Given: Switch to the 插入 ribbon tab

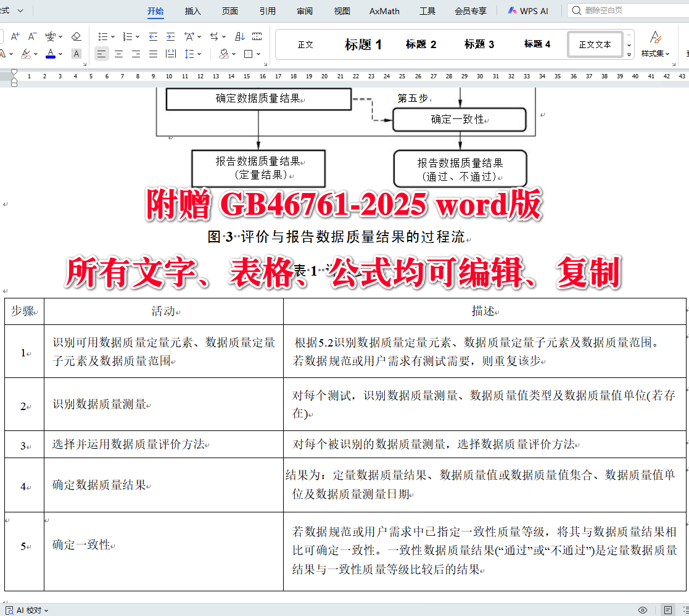Looking at the screenshot, I should (x=192, y=10).
